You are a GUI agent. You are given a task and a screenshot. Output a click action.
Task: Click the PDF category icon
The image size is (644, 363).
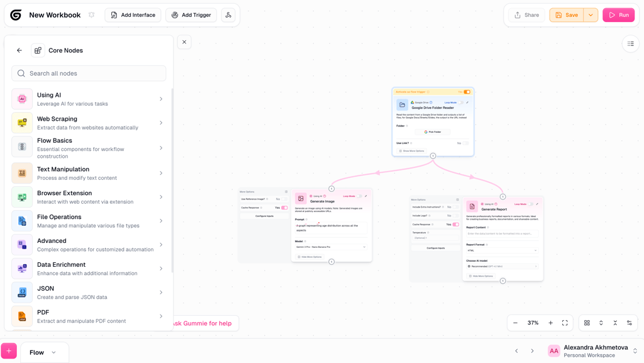tap(22, 316)
